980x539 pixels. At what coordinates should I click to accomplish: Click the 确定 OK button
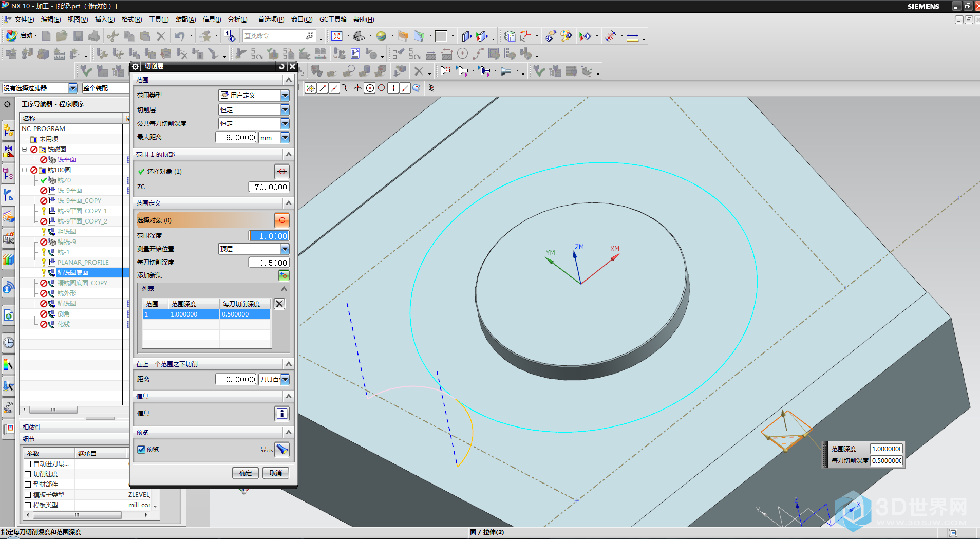[246, 473]
